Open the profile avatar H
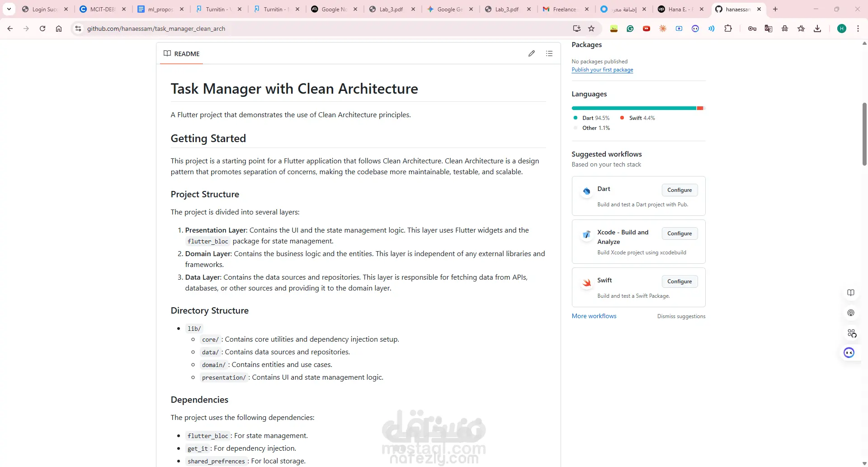 click(842, 29)
